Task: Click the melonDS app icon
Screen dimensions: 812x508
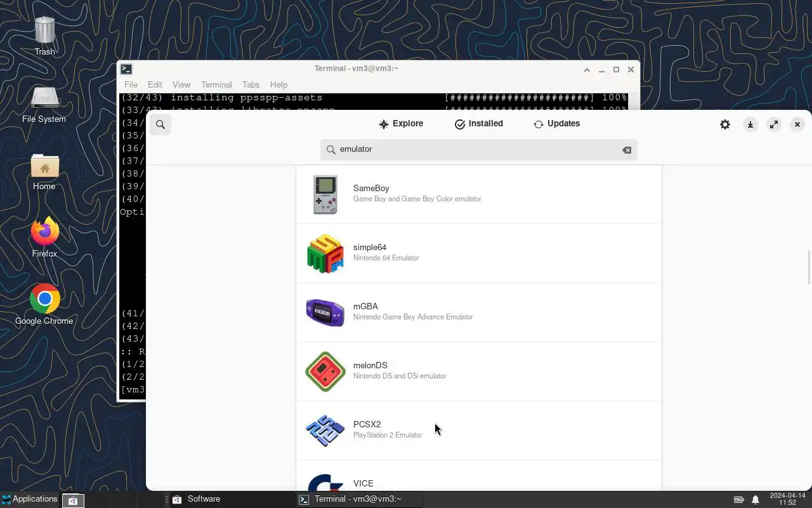Action: point(325,371)
